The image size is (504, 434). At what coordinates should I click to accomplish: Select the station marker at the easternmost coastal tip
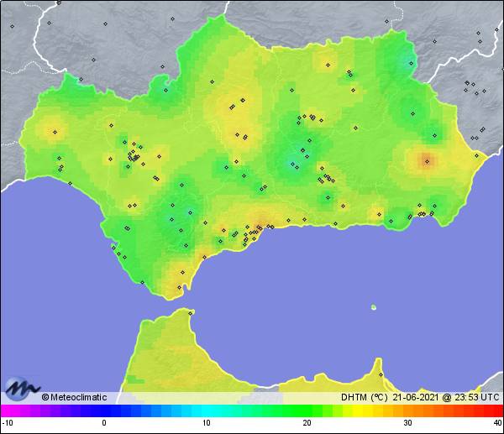click(x=476, y=156)
